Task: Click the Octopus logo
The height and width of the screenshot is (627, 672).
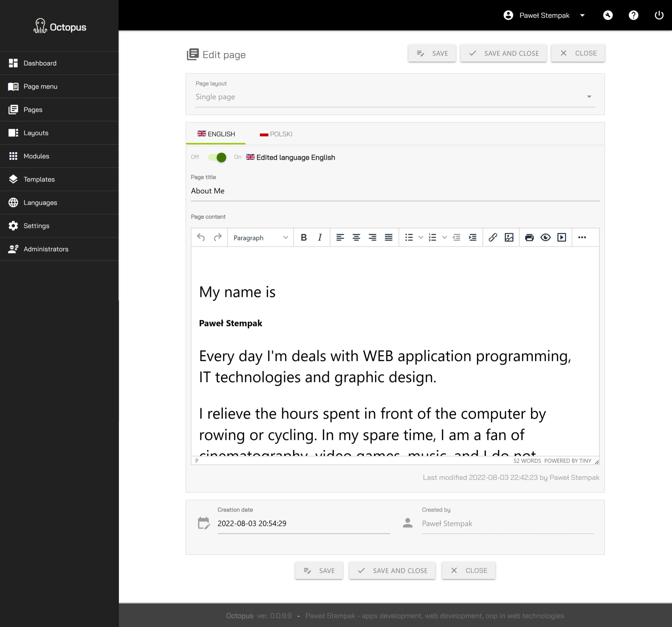Action: coord(60,26)
